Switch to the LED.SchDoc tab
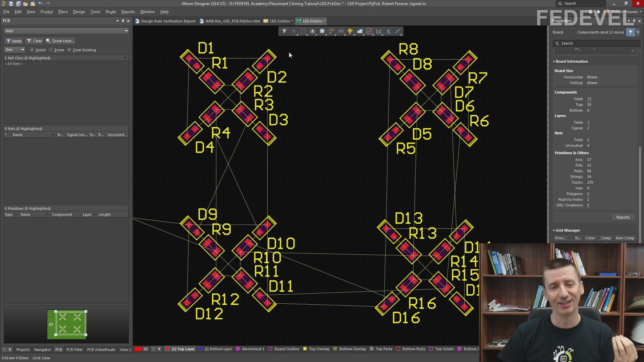The width and height of the screenshot is (644, 362). 280,21
